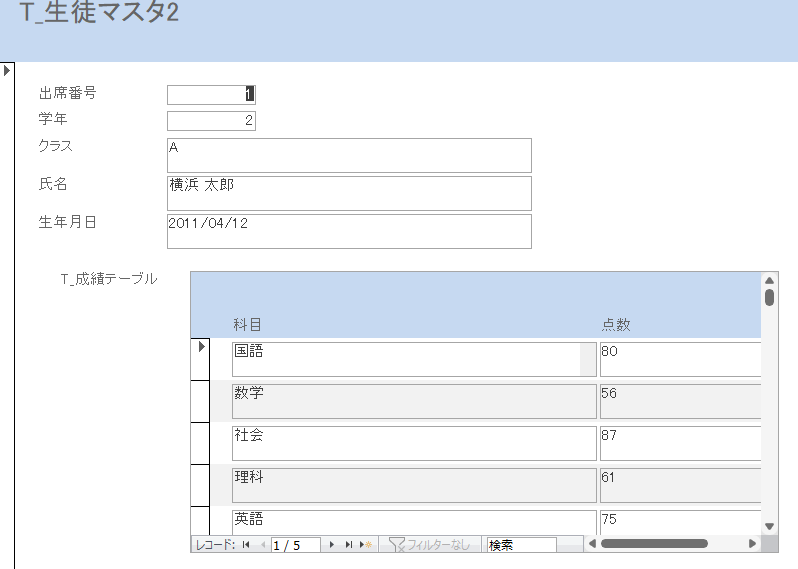Jump to last record in navigator
This screenshot has width=798, height=569.
point(349,545)
